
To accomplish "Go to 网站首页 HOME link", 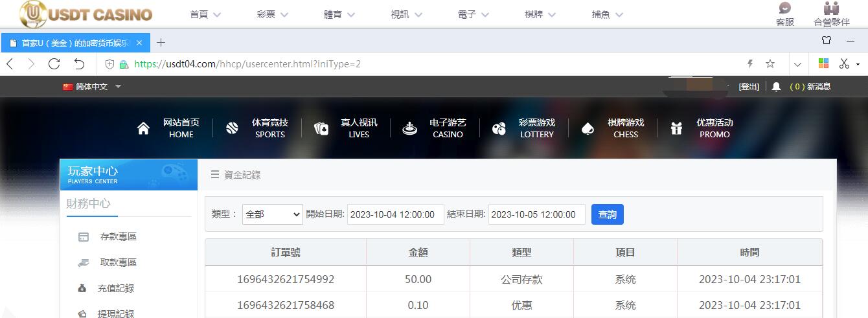I will [181, 128].
